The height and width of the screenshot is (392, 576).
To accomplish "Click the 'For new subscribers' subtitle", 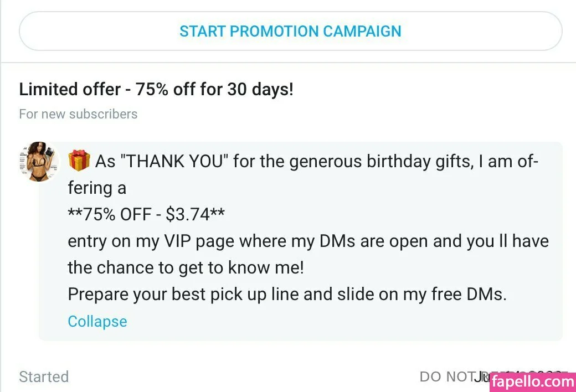I will tap(78, 114).
